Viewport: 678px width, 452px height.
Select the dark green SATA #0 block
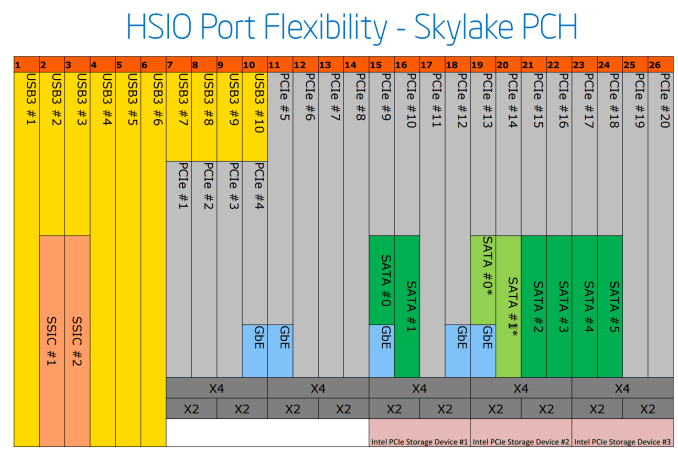(382, 280)
